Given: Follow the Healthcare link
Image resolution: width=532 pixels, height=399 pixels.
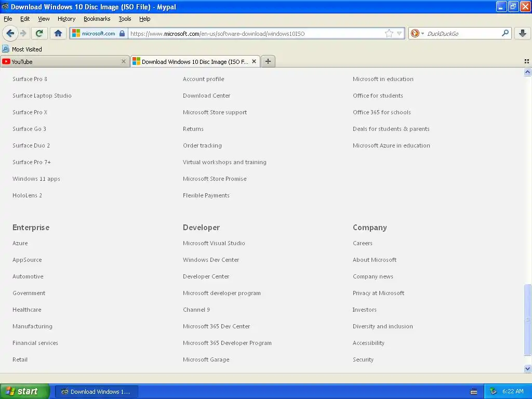Looking at the screenshot, I should click(x=27, y=310).
